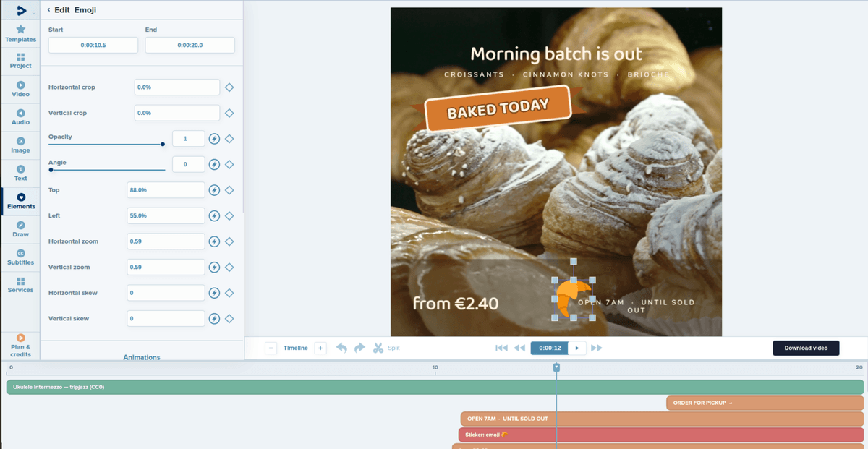Open Angle animation lightning option
The width and height of the screenshot is (868, 449).
[214, 165]
